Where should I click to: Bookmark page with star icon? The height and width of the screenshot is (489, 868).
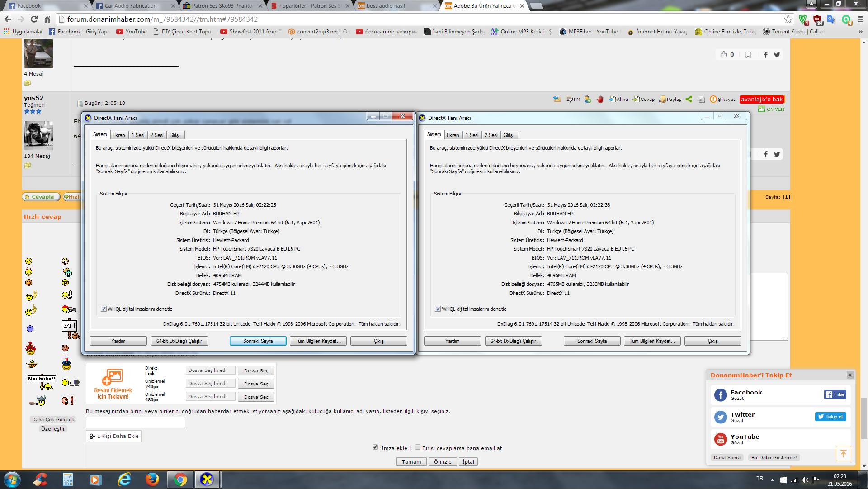click(788, 19)
